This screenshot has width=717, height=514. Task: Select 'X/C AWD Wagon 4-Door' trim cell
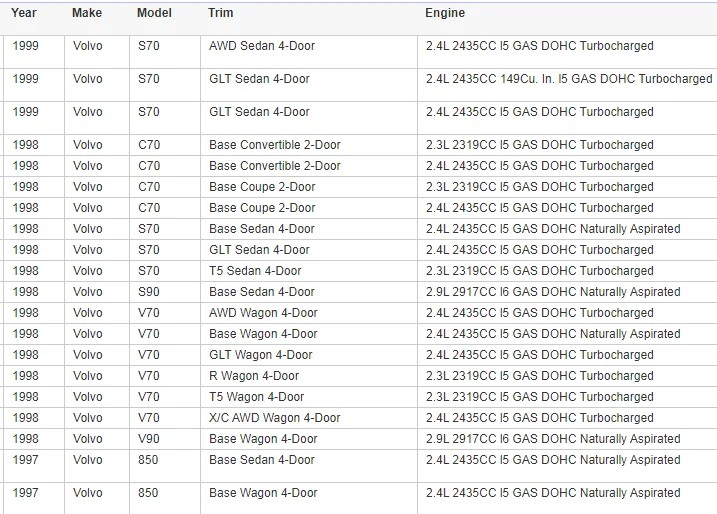point(275,418)
